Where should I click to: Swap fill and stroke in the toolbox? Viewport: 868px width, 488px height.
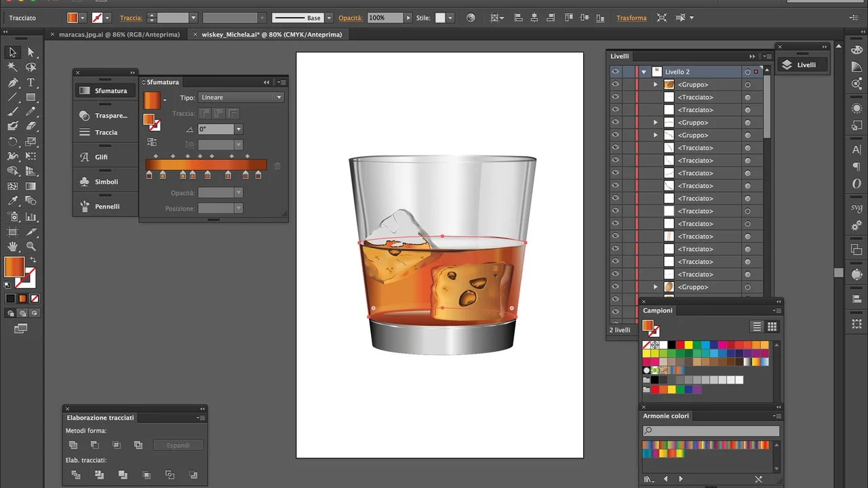33,260
